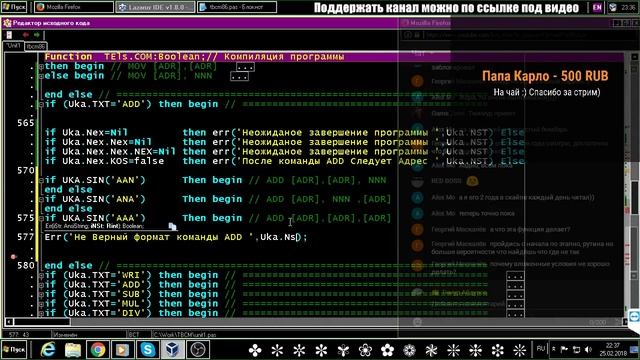This screenshot has width=640, height=360.
Task: Collapse the 'then begin // MOV [ADR],[ADR]' fold marker
Action: (41, 67)
